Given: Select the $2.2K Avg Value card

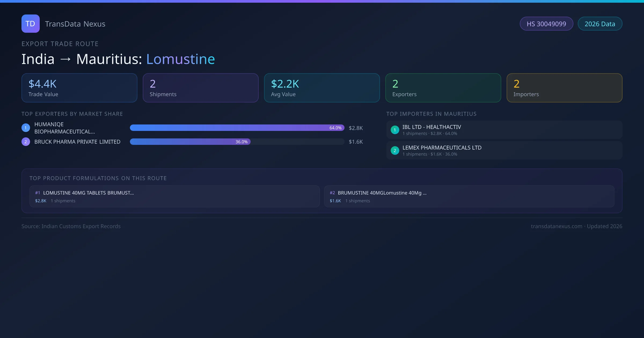Looking at the screenshot, I should (322, 88).
